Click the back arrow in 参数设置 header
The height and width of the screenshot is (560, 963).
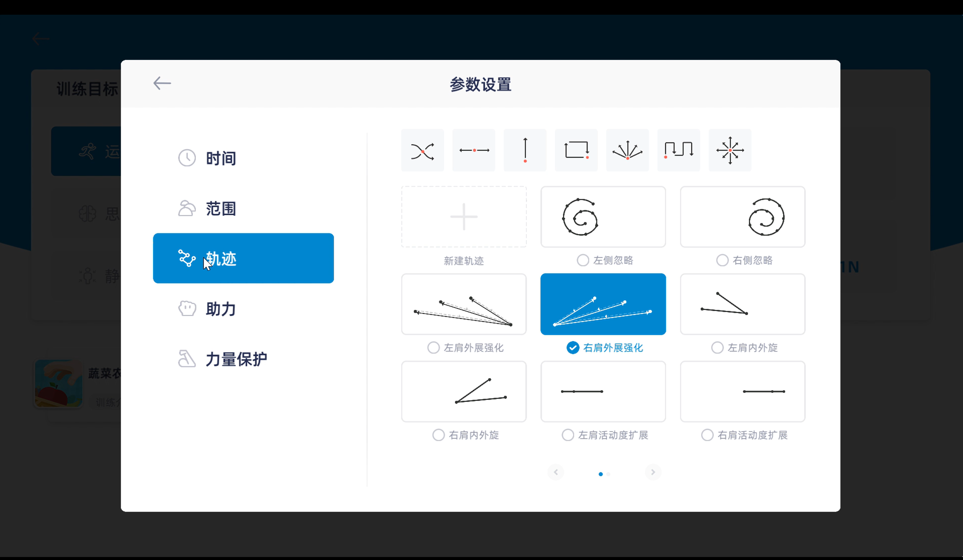click(x=162, y=83)
